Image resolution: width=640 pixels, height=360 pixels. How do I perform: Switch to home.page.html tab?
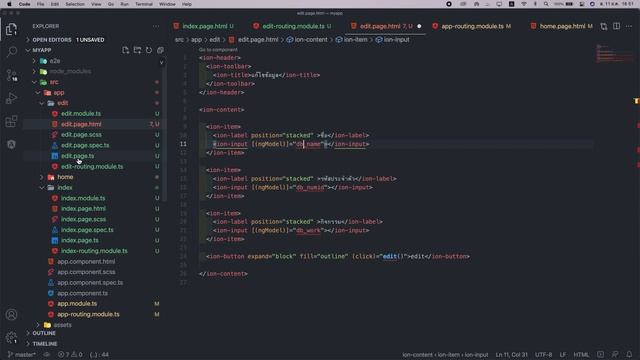pyautogui.click(x=562, y=26)
